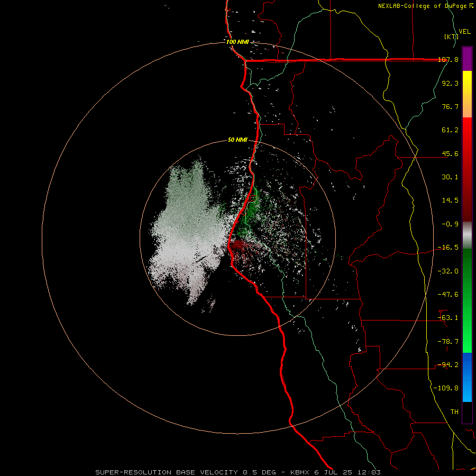Click the 50 NMI range ring label
Screen dimensions: 476x476
coord(237,140)
